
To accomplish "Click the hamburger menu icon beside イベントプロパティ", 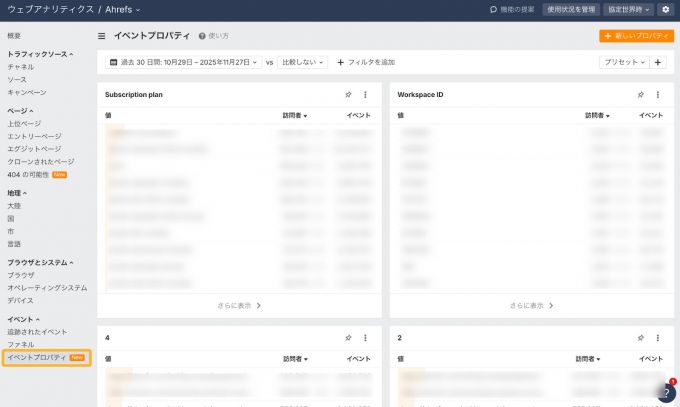I will [x=102, y=36].
